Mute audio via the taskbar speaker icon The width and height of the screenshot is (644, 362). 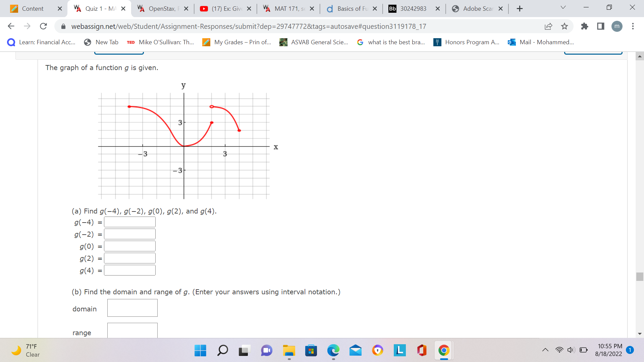point(571,350)
